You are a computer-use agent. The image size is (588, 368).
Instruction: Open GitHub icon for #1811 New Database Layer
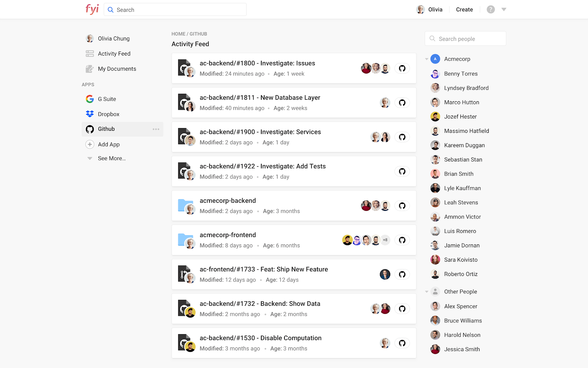402,103
